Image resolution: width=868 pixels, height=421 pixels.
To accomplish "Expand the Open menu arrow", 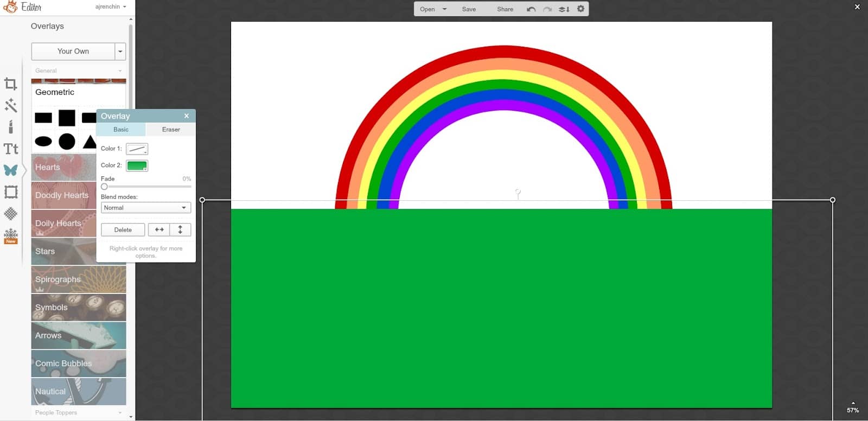I will 444,9.
